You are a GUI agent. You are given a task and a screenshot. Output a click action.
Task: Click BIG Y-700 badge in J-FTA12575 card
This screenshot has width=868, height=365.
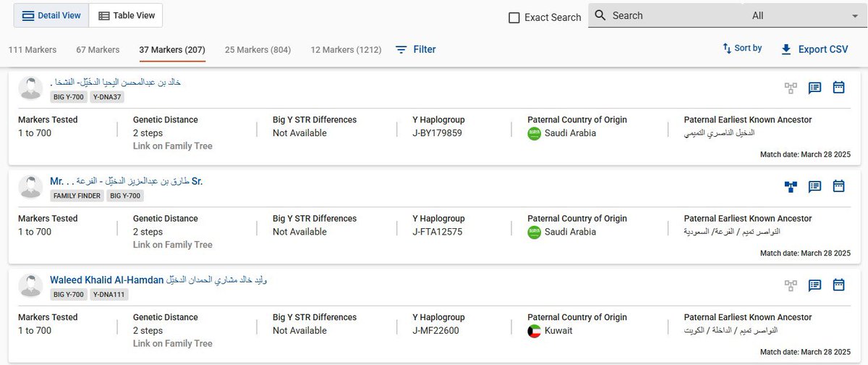click(126, 196)
